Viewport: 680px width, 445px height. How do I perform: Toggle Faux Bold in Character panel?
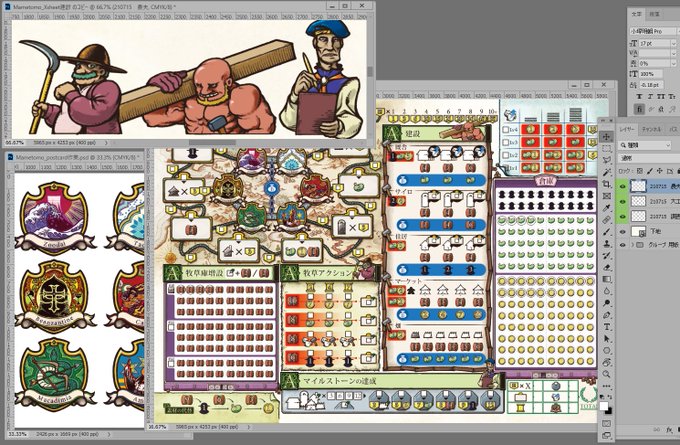coord(639,96)
